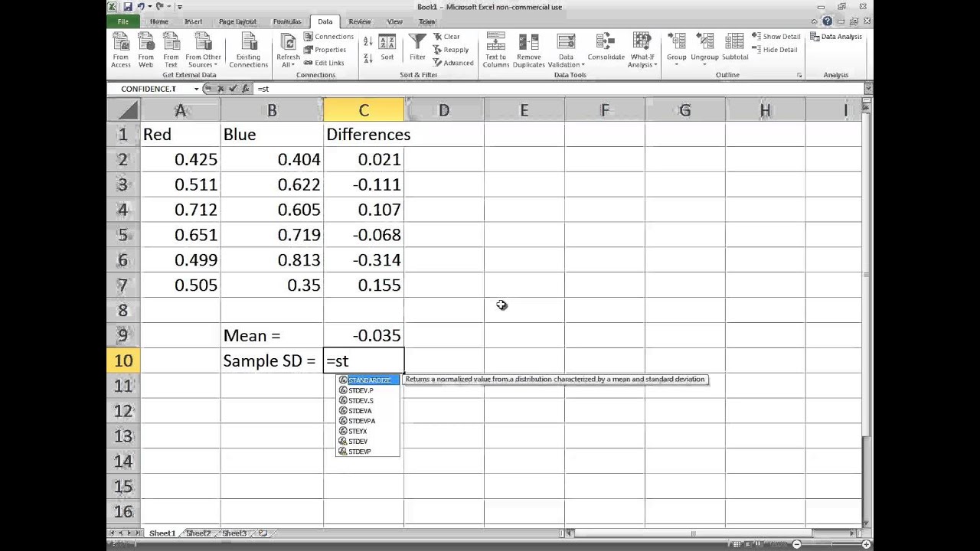Viewport: 980px width, 551px height.
Task: Choose STEYX from the autocomplete list
Action: tap(367, 431)
